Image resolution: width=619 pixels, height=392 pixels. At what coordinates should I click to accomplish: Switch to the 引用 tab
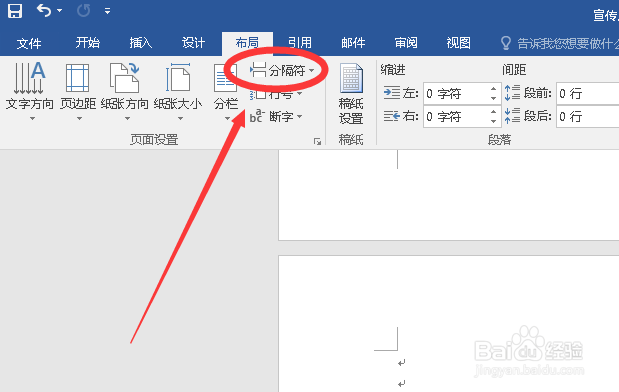(x=300, y=43)
